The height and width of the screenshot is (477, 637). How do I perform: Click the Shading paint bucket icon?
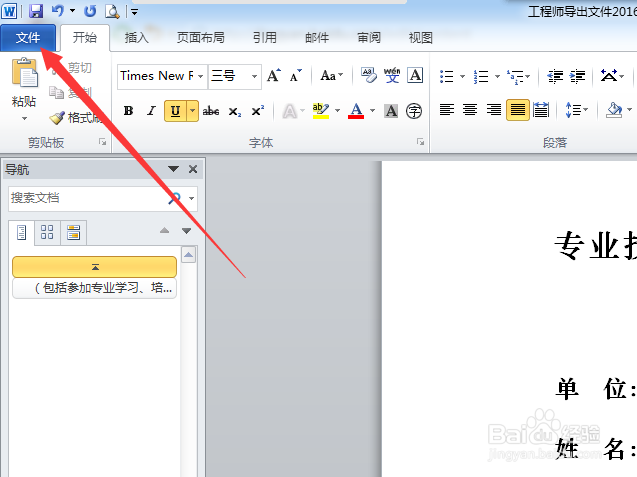click(x=614, y=110)
